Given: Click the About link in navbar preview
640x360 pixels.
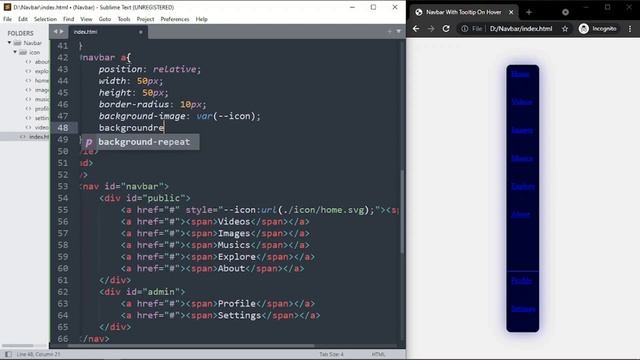Looking at the screenshot, I should (521, 214).
